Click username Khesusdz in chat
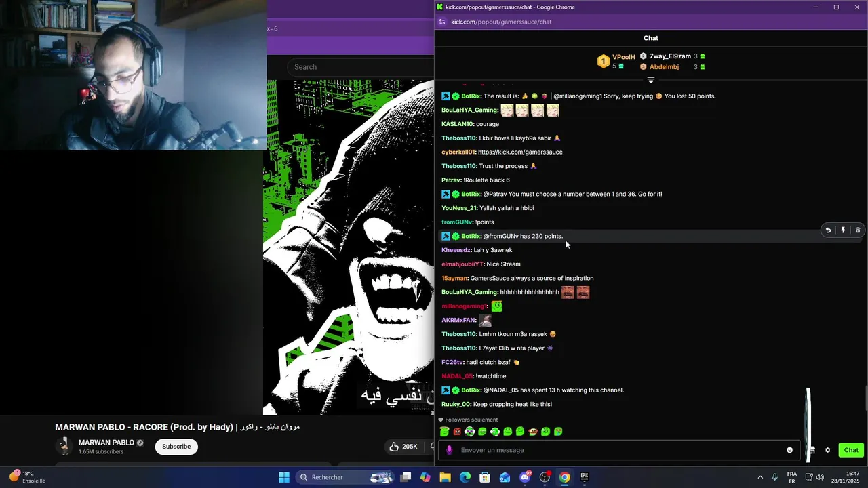 point(456,250)
